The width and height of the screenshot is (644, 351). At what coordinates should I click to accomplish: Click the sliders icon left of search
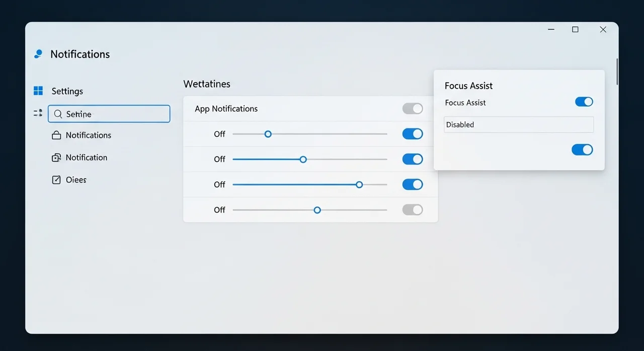38,114
